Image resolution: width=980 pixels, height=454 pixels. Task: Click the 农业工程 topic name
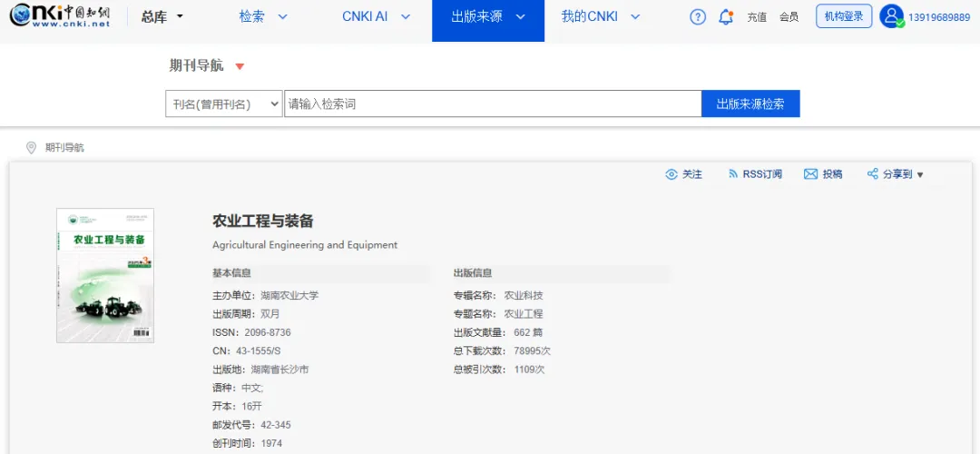click(524, 314)
